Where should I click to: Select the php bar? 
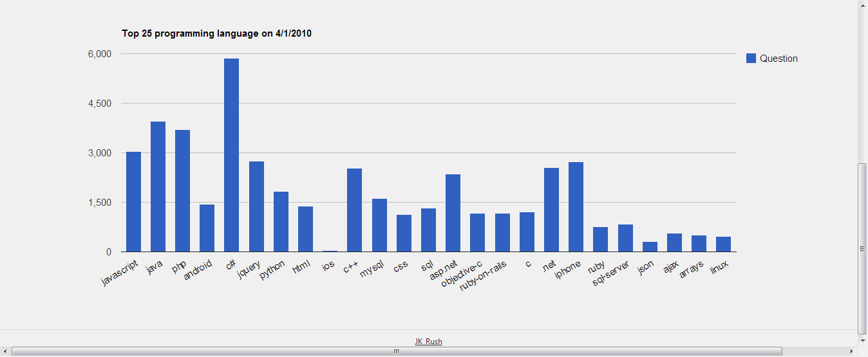point(182,191)
